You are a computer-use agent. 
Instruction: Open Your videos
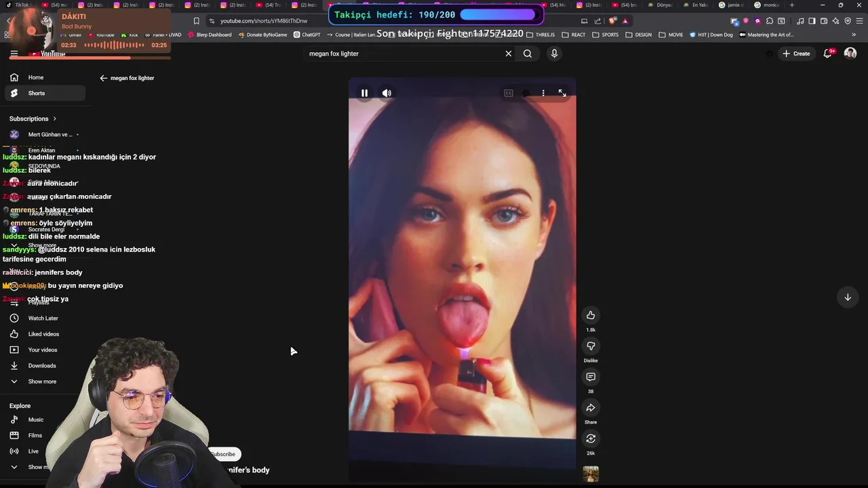point(42,350)
